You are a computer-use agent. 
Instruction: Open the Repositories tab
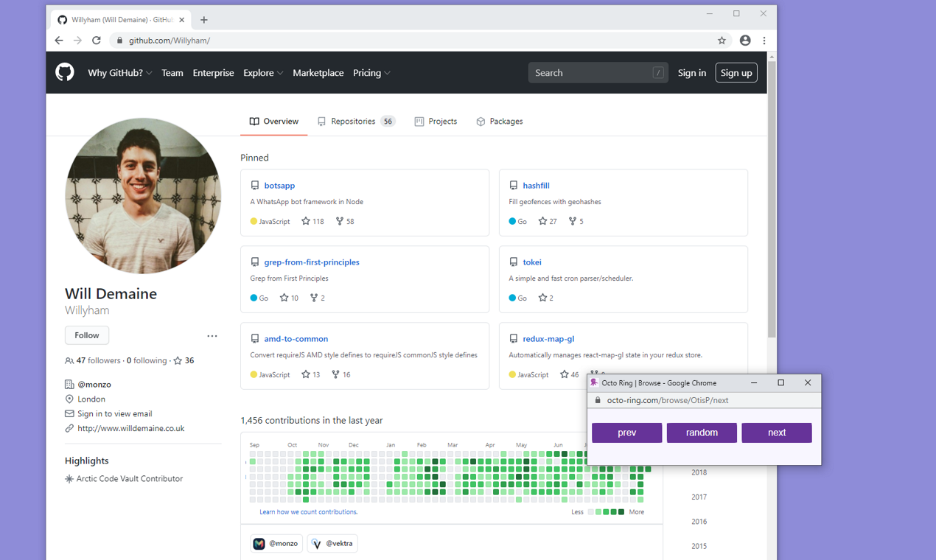tap(356, 122)
